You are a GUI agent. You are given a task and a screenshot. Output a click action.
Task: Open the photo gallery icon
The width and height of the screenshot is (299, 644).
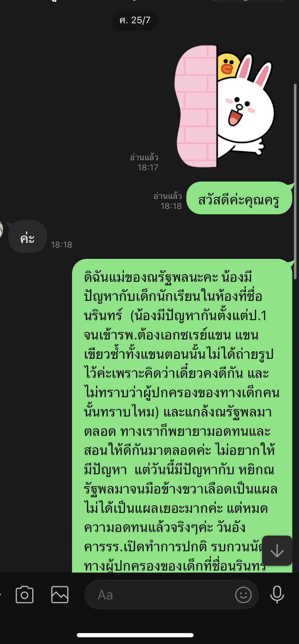point(60,594)
